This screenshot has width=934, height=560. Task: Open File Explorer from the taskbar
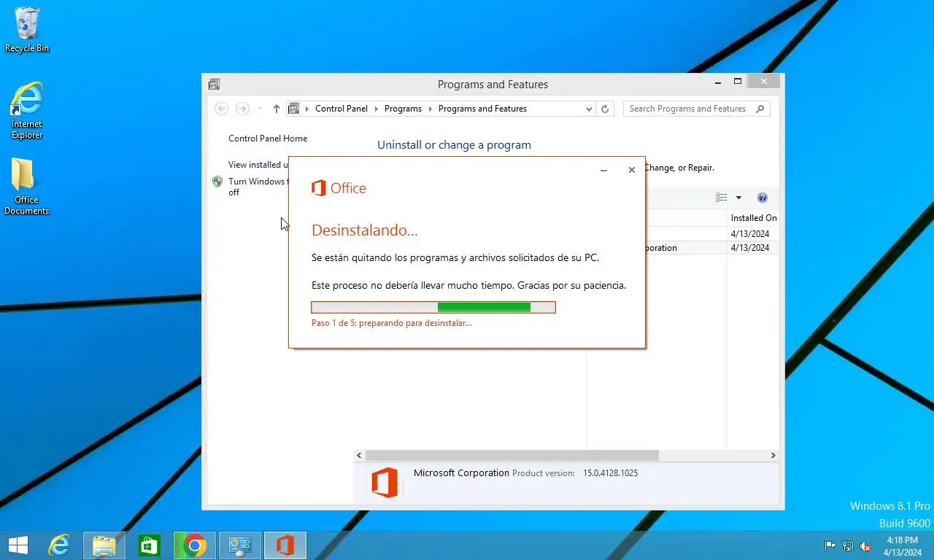[104, 545]
